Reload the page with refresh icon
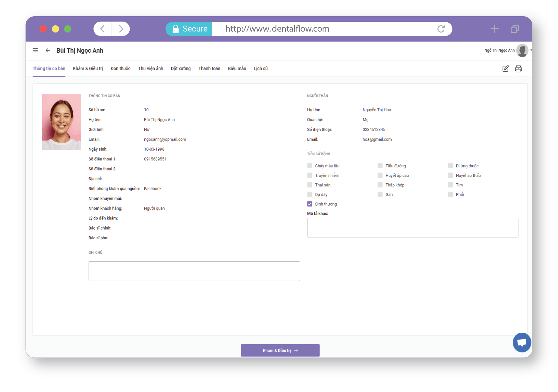The width and height of the screenshot is (558, 392). 441,29
